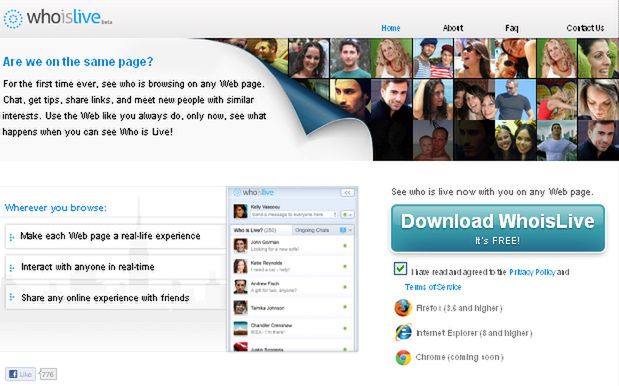Click photo of man in white t-shirt

point(557,141)
